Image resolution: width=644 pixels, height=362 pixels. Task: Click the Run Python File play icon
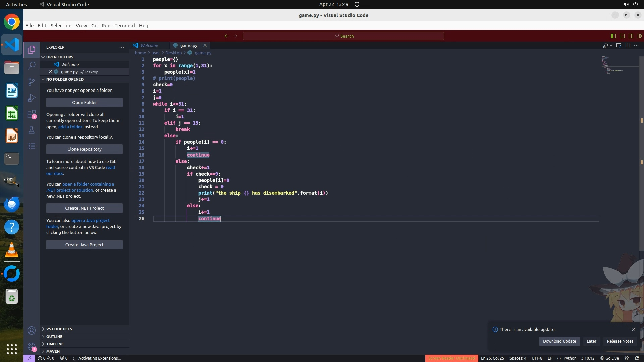(605, 45)
